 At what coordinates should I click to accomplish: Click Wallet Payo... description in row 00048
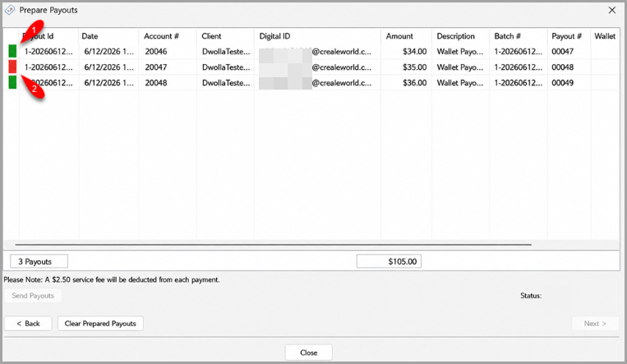click(460, 67)
